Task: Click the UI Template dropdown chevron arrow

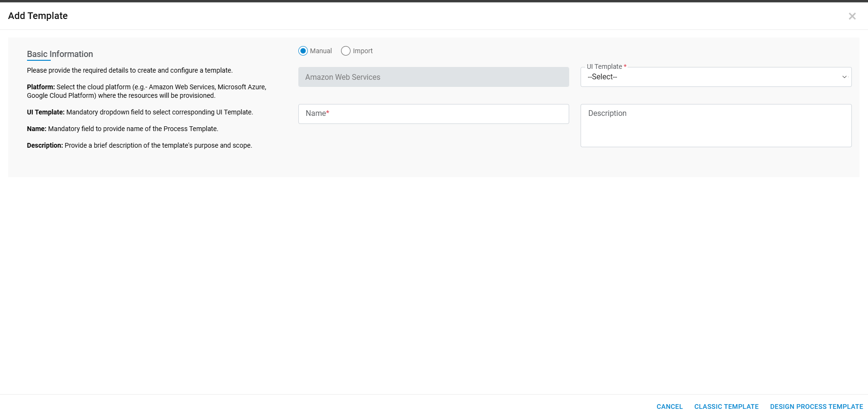Action: pos(844,77)
